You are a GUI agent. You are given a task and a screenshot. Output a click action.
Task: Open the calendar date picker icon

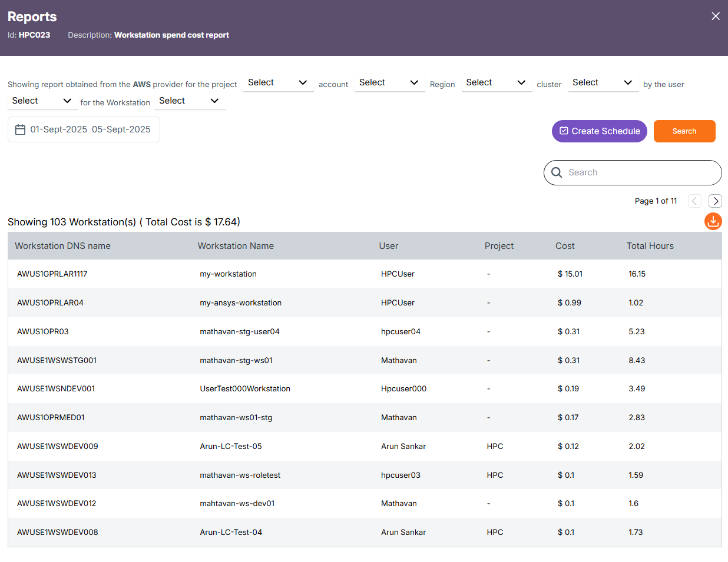click(20, 129)
